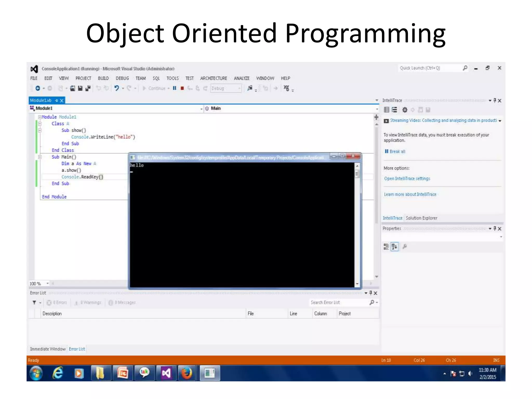Image resolution: width=532 pixels, height=399 pixels.
Task: Click the Save toolbar icon
Action: (80, 88)
